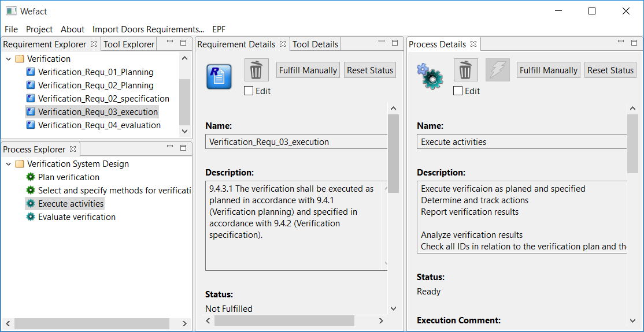Click the Requirement Details horizontal scrollbar

tap(284, 321)
